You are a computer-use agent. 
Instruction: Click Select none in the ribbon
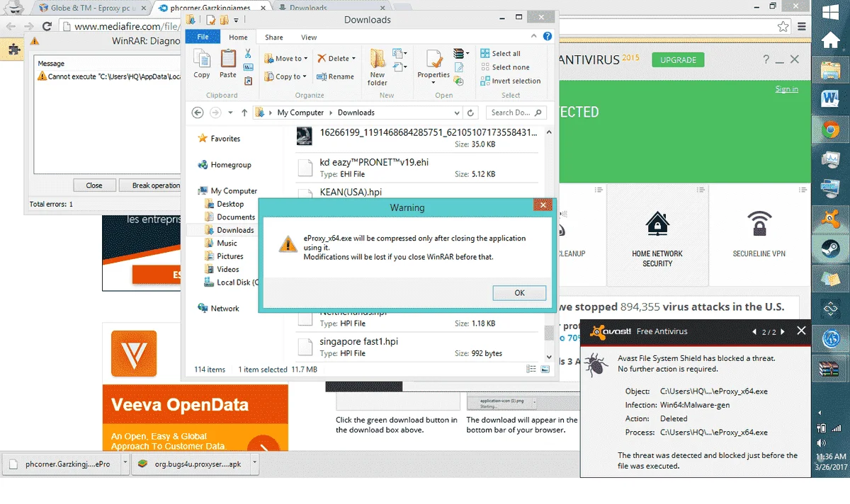tap(504, 67)
